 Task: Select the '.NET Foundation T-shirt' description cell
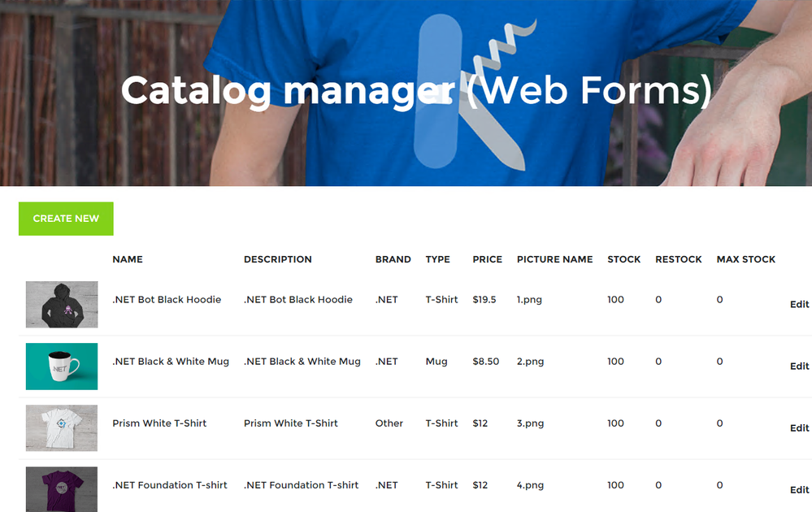point(302,485)
